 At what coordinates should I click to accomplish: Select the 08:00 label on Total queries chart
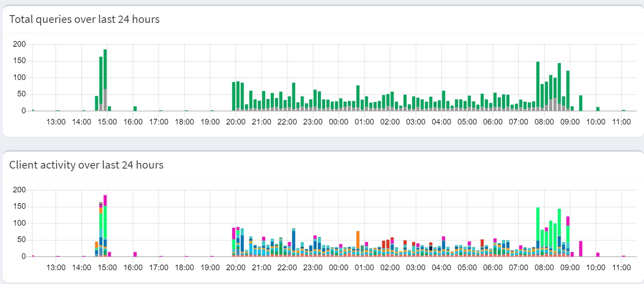(544, 122)
